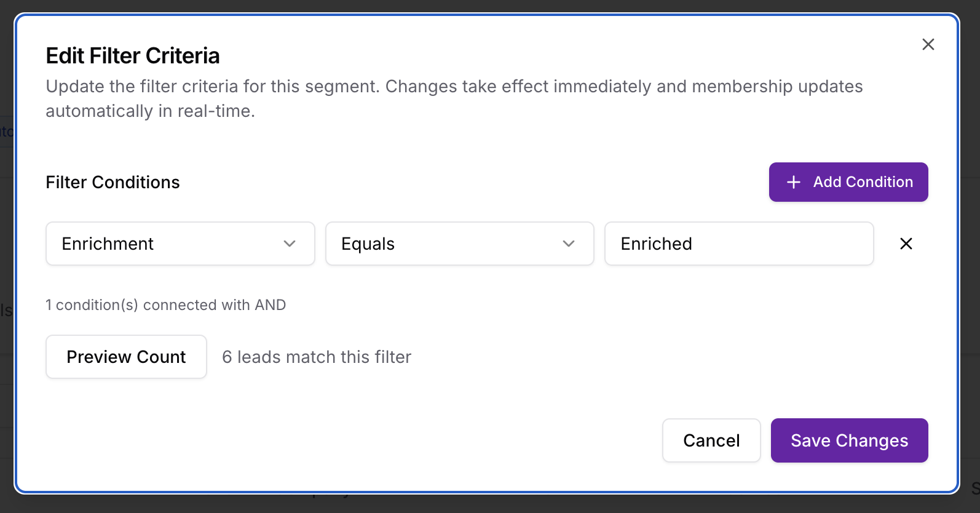Focus the Enriched value input field
Image resolution: width=980 pixels, height=513 pixels.
tap(738, 244)
